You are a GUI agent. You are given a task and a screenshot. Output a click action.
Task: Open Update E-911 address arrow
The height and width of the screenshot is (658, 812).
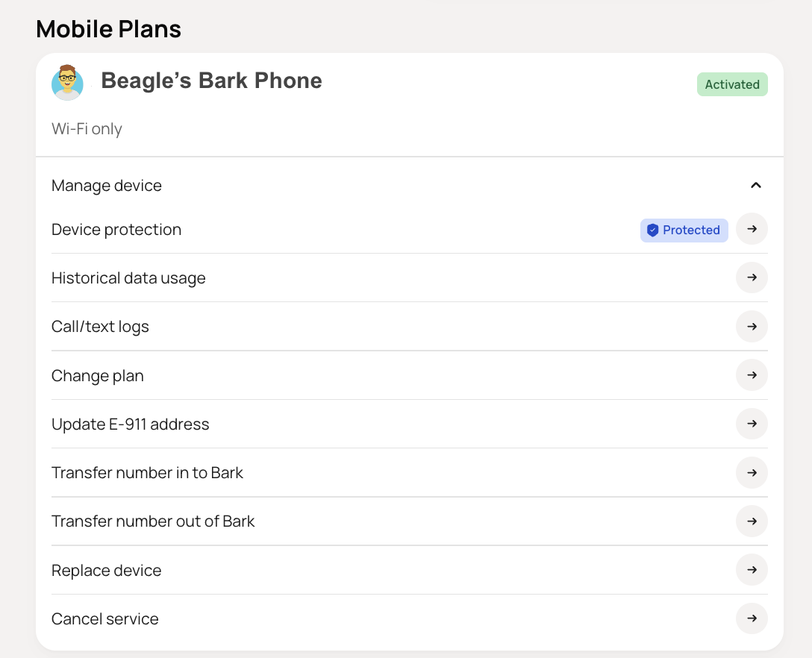[x=752, y=424]
